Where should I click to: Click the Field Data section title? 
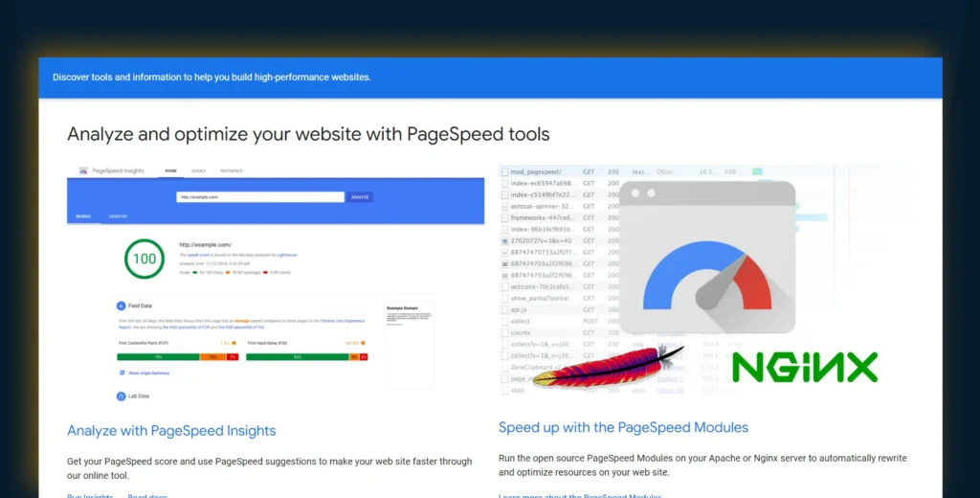tap(140, 306)
